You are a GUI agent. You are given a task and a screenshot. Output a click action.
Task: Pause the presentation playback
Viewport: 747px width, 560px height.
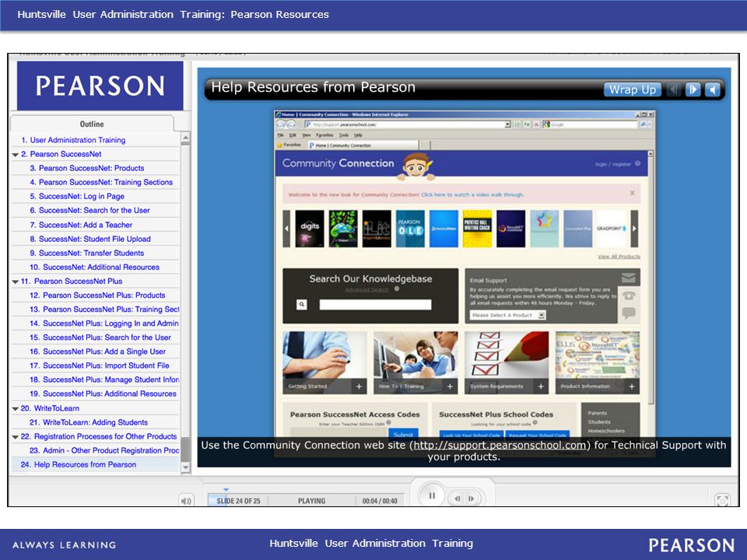coord(432,495)
